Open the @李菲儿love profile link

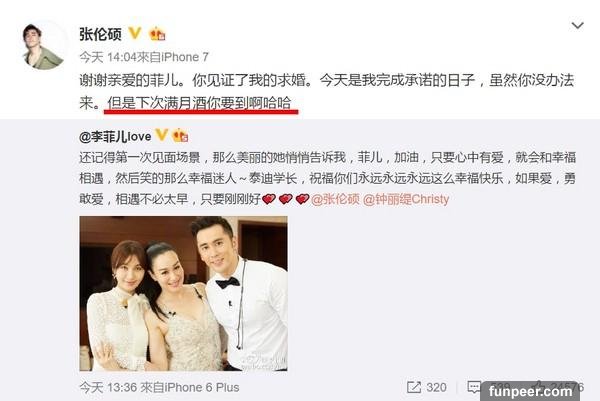click(115, 136)
